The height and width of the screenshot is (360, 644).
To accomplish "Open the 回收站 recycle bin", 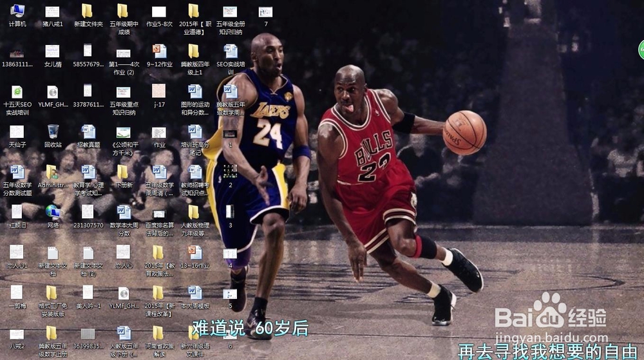I will point(53,132).
